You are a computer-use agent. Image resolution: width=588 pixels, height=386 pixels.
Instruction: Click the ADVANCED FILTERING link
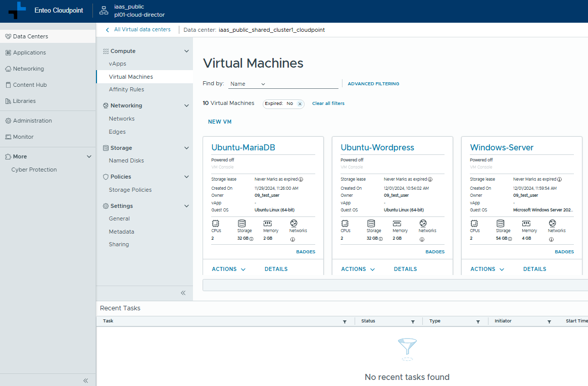click(x=373, y=84)
